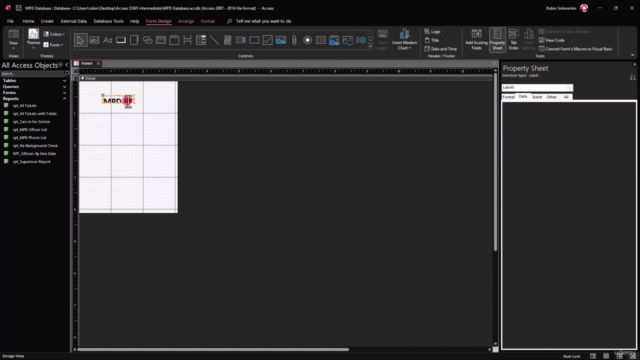Click the horizontal scrollbar of the form
640x360 pixels.
[213, 349]
